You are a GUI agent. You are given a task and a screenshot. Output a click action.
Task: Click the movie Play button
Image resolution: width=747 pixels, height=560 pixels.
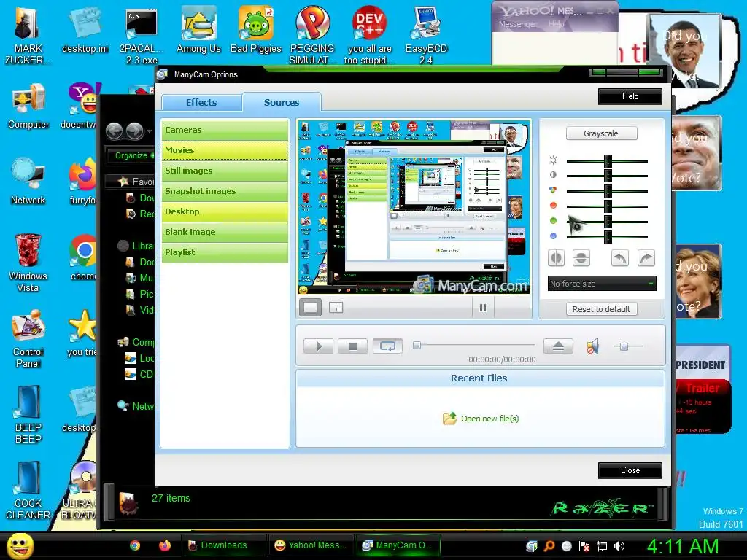click(x=318, y=346)
